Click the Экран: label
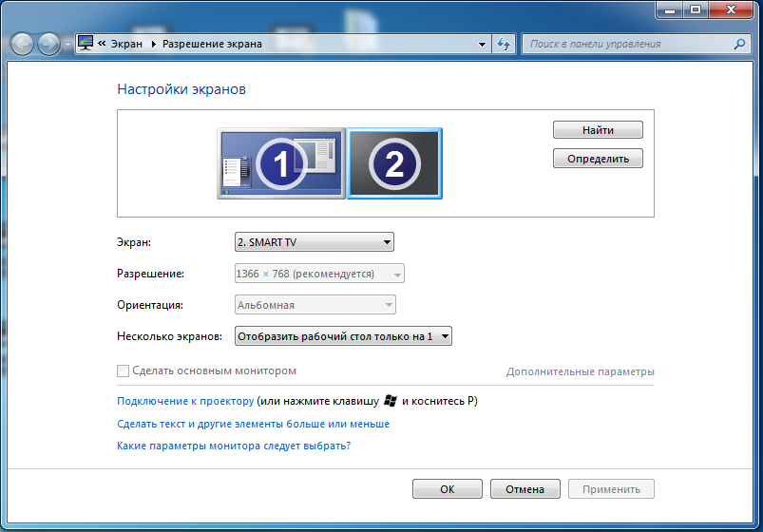 coord(134,242)
